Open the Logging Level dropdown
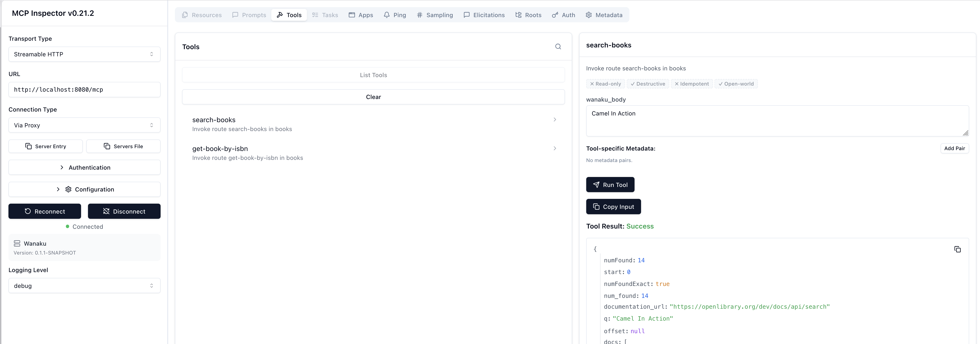 (85, 286)
